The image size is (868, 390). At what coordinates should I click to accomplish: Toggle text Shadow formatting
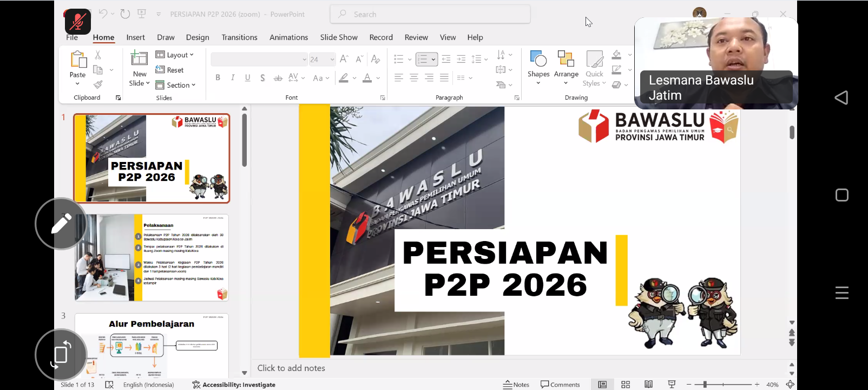click(262, 78)
